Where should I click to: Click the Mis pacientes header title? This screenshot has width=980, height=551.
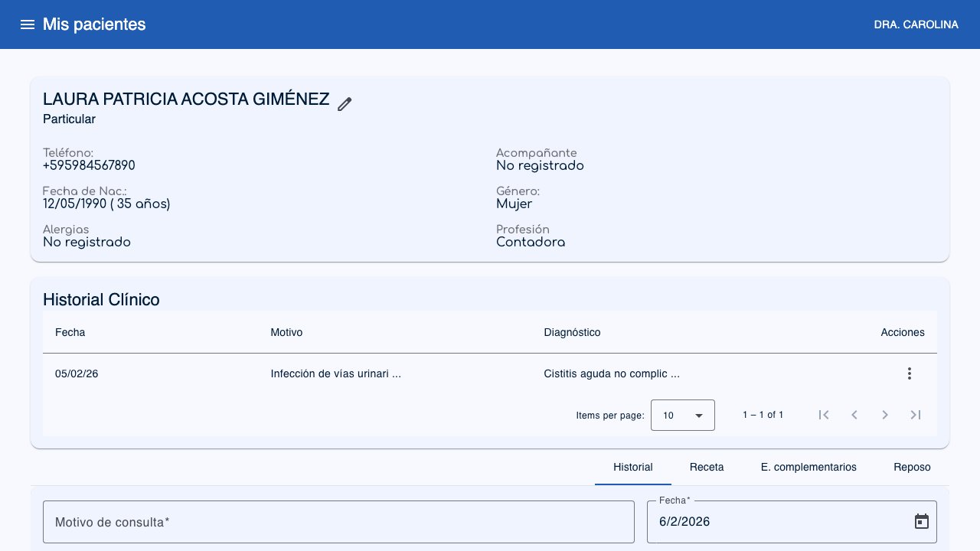pos(94,24)
